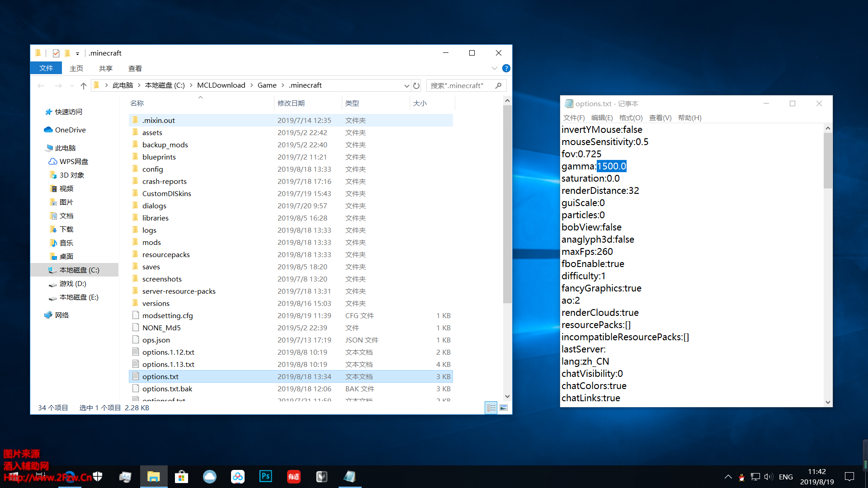This screenshot has width=868, height=488.
Task: Click the back navigation arrow in Explorer
Action: tap(41, 85)
